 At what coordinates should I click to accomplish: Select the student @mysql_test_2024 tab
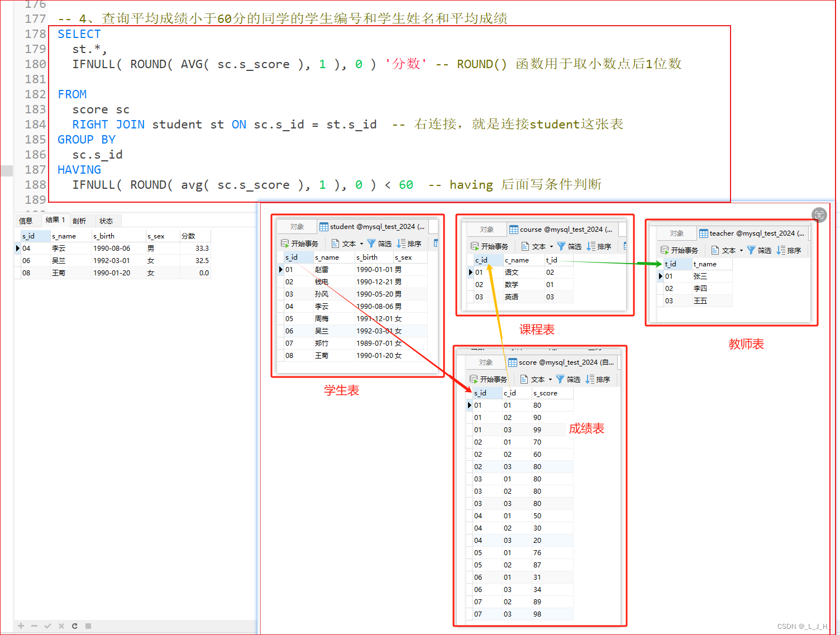pyautogui.click(x=372, y=227)
